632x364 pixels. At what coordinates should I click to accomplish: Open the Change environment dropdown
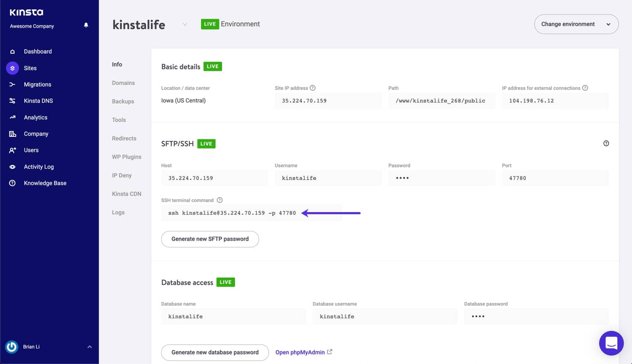coord(576,24)
